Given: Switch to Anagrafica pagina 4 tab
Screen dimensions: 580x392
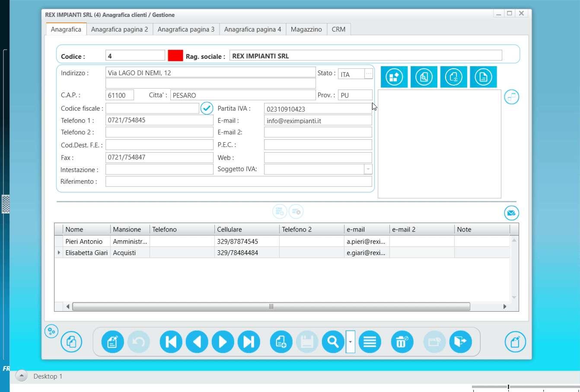Looking at the screenshot, I should click(252, 29).
